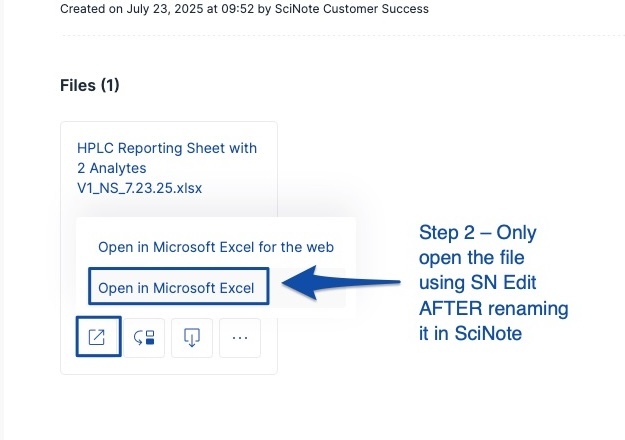Open the HPLC Reporting Sheet file name link
This screenshot has width=625, height=440.
166,148
